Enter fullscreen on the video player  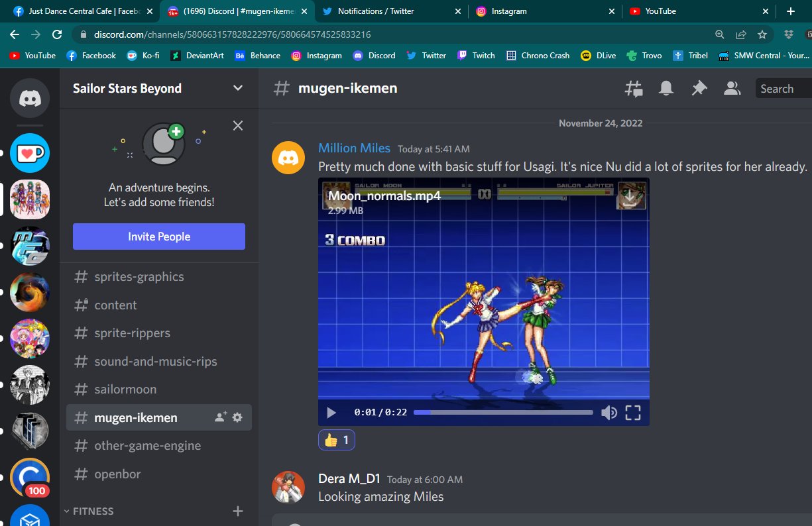[633, 412]
